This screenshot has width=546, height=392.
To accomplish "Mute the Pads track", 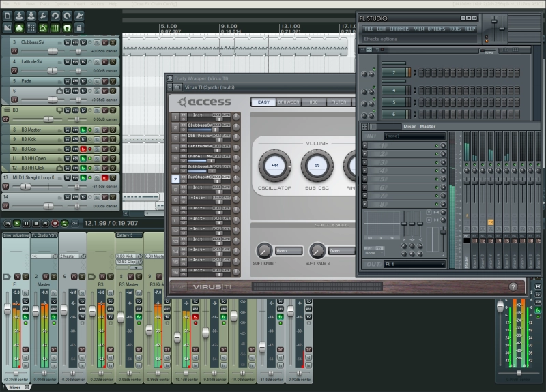I will (105, 81).
